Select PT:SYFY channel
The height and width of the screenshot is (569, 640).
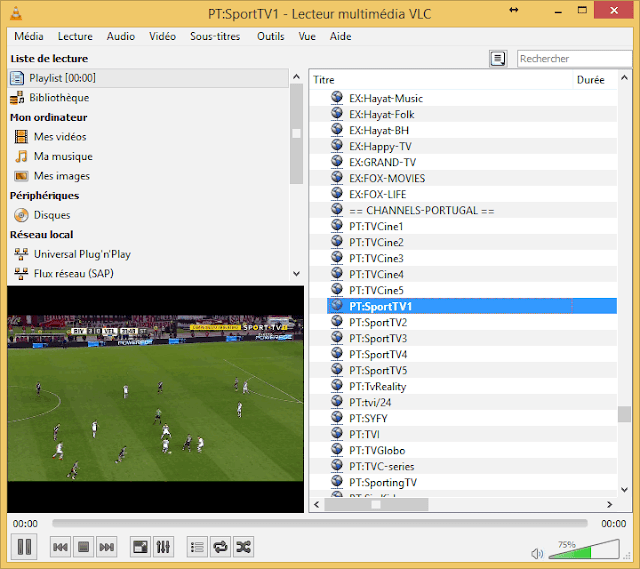point(463,418)
